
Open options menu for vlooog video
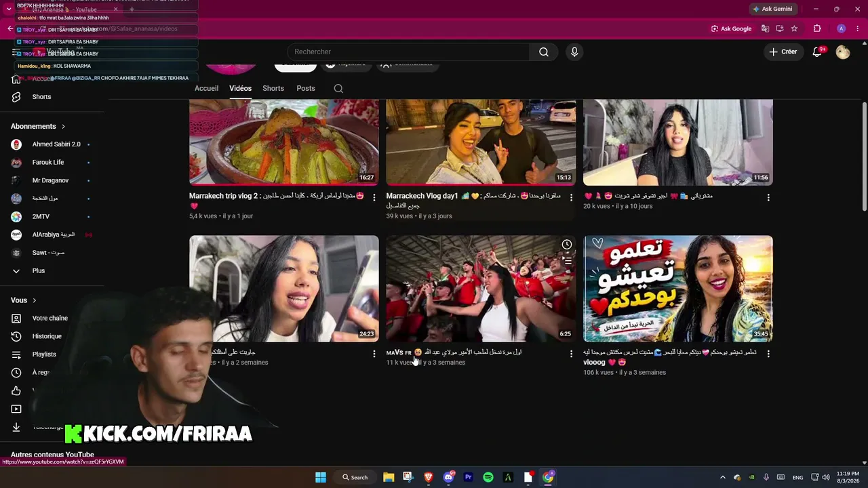click(768, 354)
